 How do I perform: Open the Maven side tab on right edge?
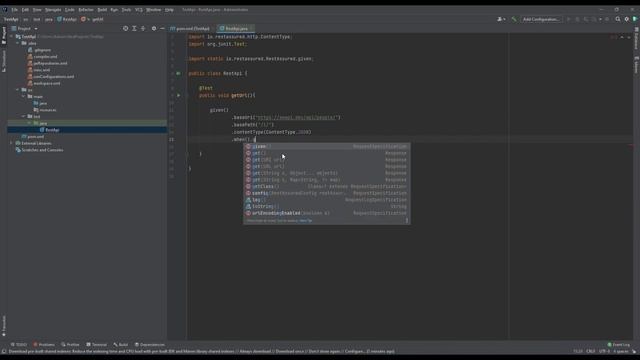(636, 65)
